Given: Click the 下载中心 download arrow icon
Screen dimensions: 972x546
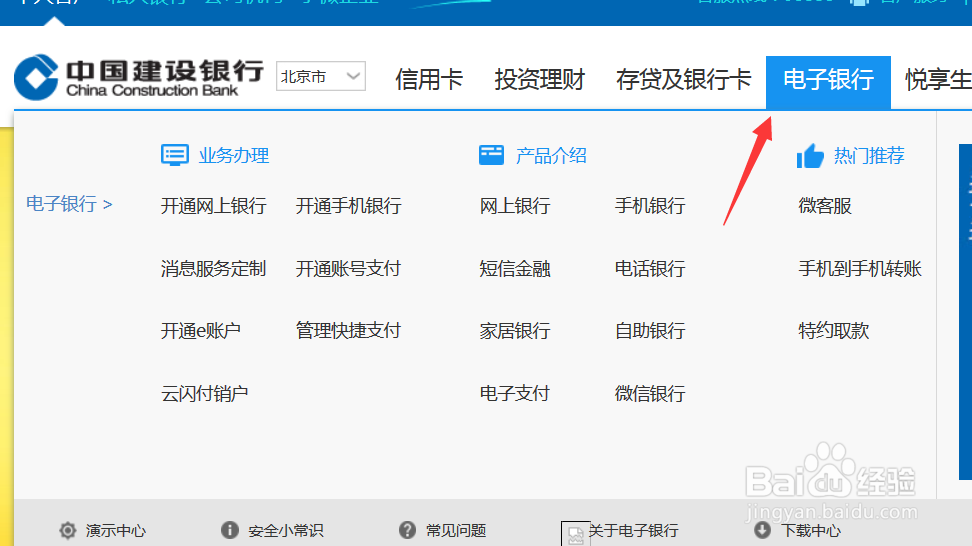Looking at the screenshot, I should [x=762, y=530].
